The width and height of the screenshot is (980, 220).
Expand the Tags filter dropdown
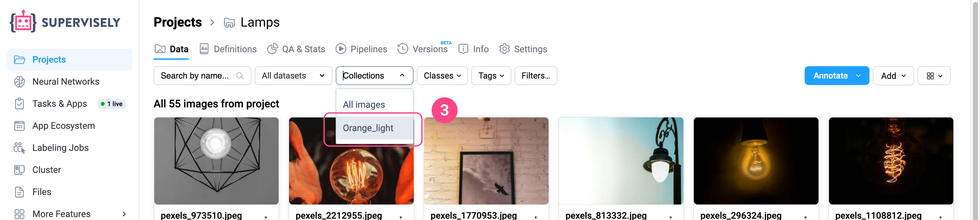pos(491,75)
